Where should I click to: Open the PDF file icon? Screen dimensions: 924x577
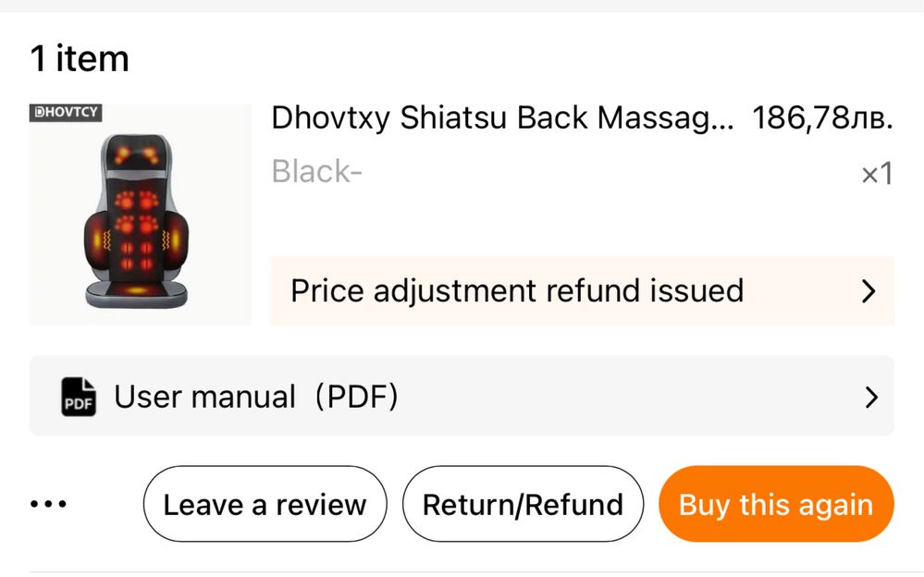pos(79,397)
